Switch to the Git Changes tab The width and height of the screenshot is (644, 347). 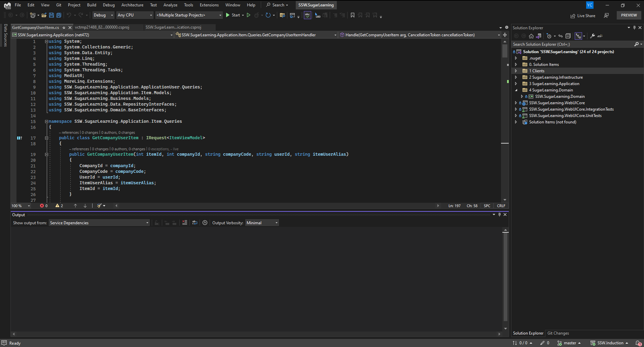coord(558,333)
